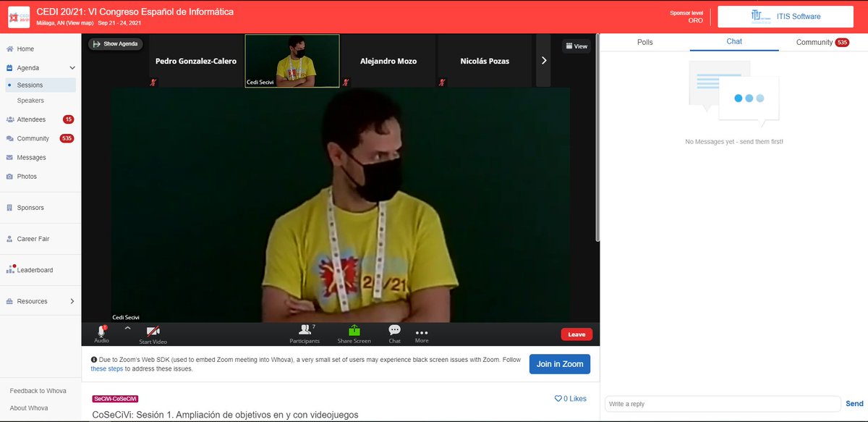Click the Join in Zoom button
This screenshot has width=868, height=422.
point(559,363)
